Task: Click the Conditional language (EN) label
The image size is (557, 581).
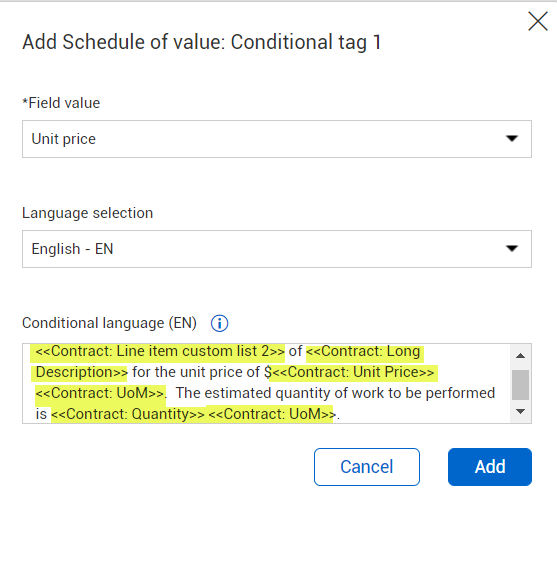Action: pyautogui.click(x=109, y=323)
